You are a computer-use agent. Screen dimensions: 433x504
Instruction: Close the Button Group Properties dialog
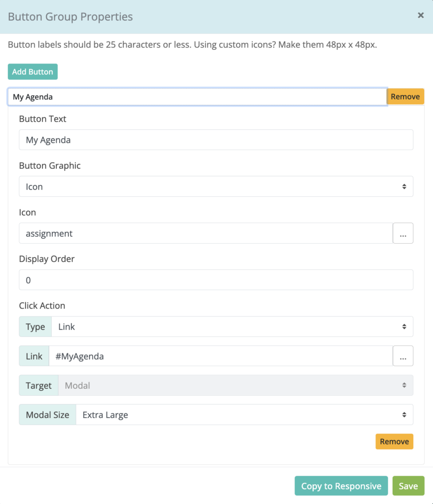(x=421, y=15)
